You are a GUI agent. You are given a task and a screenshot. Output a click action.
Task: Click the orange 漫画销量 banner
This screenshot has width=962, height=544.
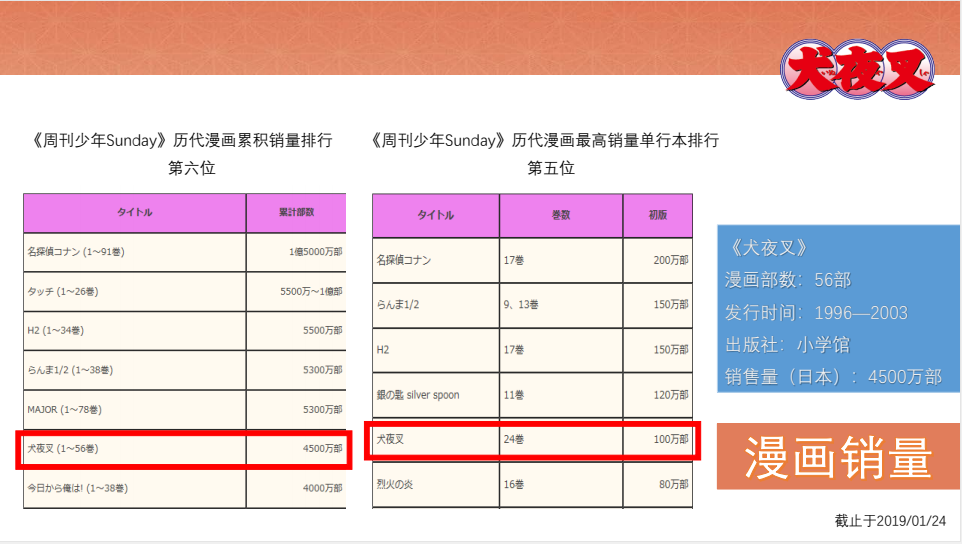pos(838,457)
